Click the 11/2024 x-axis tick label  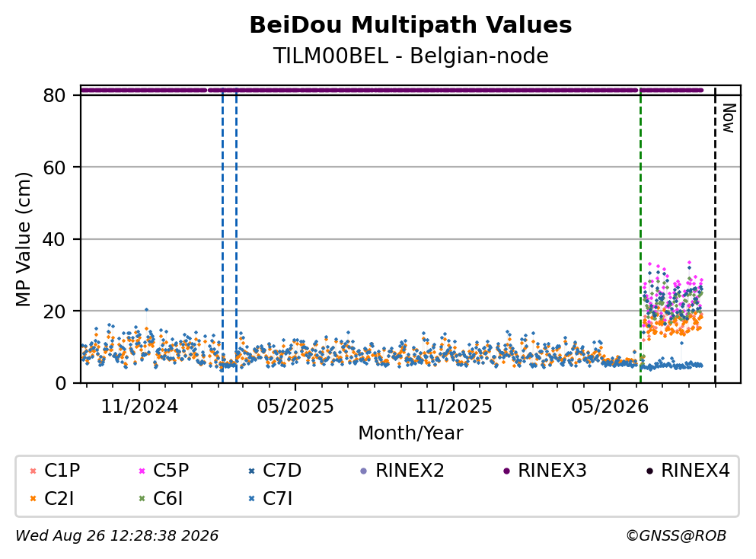pyautogui.click(x=139, y=407)
